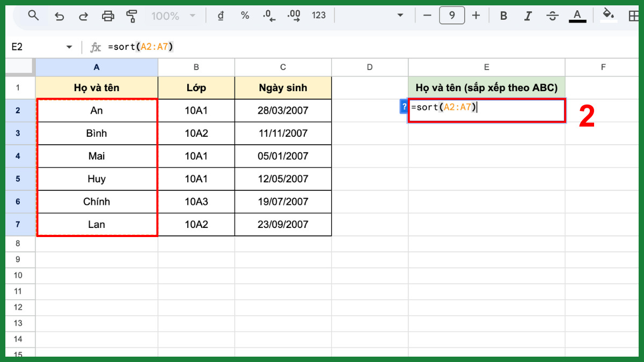The height and width of the screenshot is (362, 644).
Task: Increase decimal places
Action: pos(293,16)
